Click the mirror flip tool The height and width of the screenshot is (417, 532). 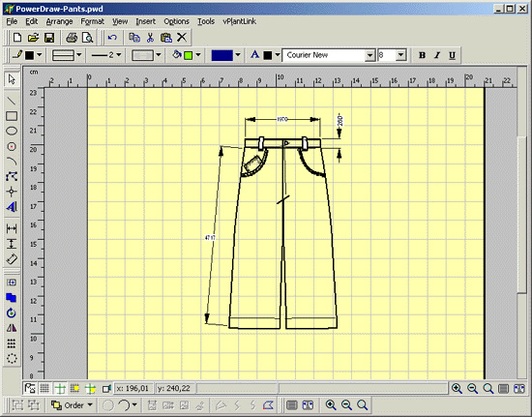12,328
